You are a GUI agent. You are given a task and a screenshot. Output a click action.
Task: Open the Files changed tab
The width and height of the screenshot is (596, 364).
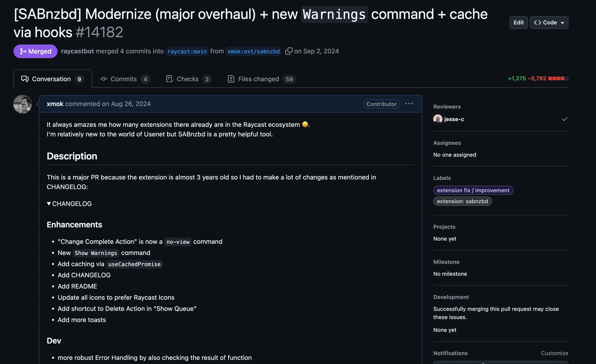261,79
